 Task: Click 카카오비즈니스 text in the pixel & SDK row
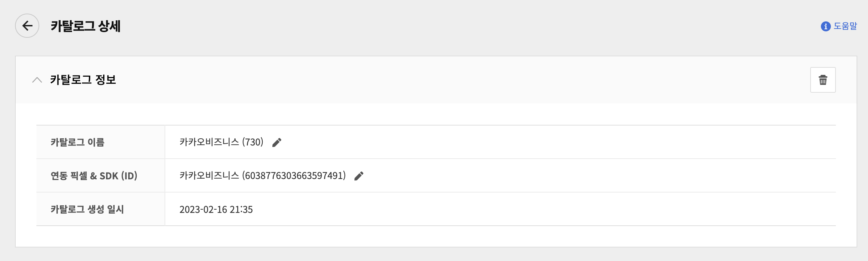pos(209,176)
